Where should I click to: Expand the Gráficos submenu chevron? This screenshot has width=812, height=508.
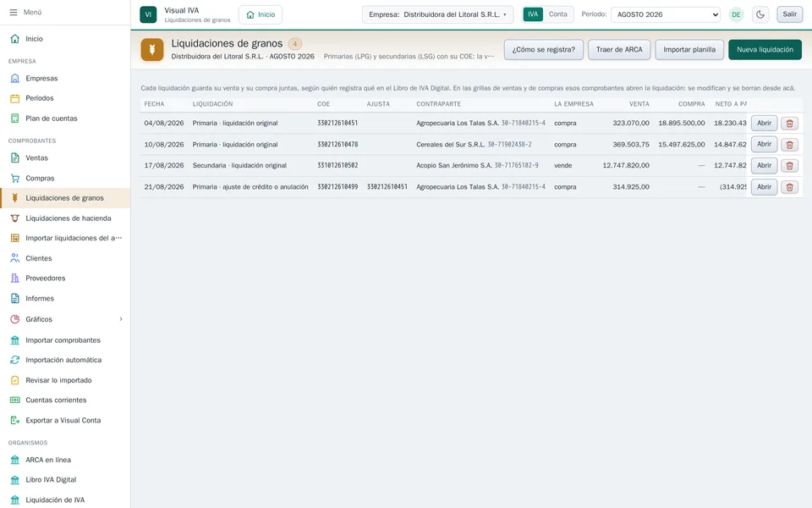coord(121,319)
